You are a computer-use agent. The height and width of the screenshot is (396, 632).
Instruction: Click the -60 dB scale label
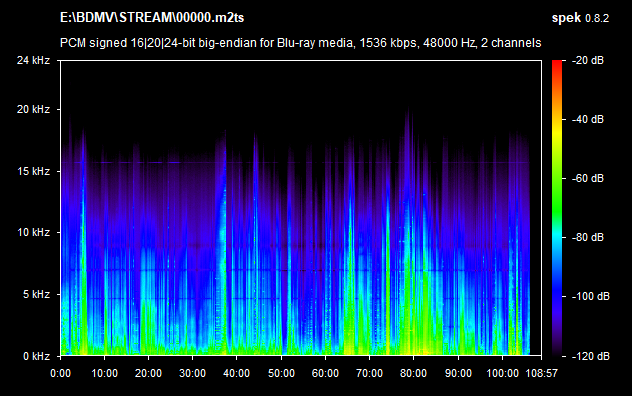588,178
